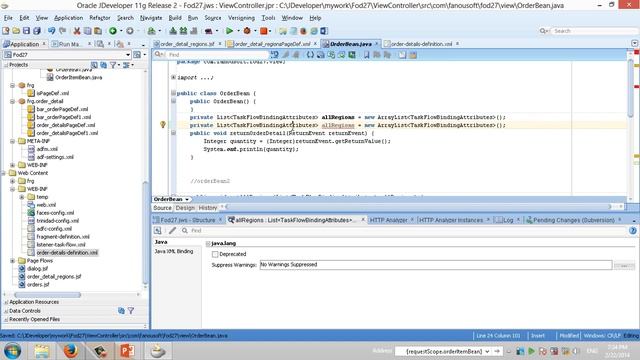The height and width of the screenshot is (360, 640).
Task: Open the Fod27 project dropdown
Action: click(x=128, y=55)
